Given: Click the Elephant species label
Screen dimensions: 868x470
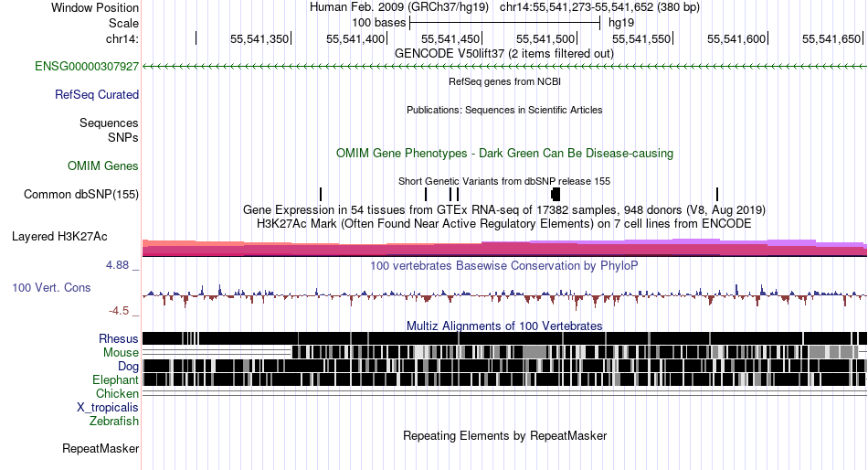Looking at the screenshot, I should (115, 379).
